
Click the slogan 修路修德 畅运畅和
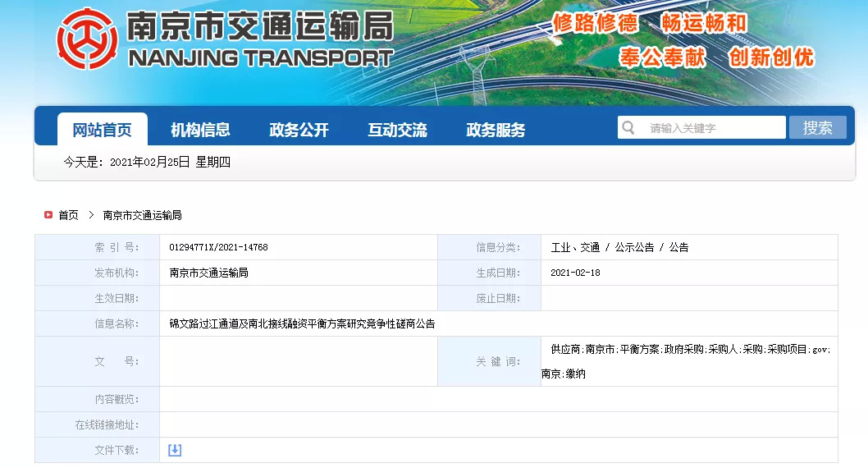point(650,23)
